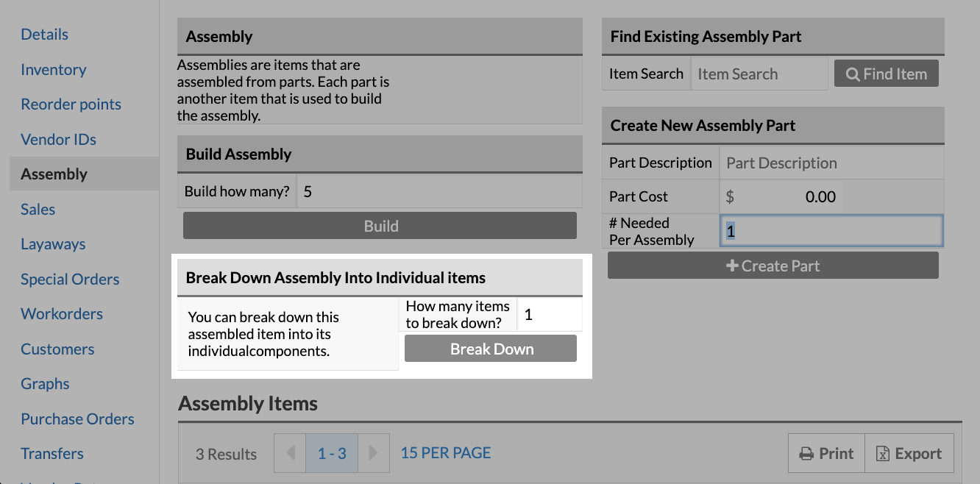980x484 pixels.
Task: Click the Break Down button
Action: [x=490, y=348]
